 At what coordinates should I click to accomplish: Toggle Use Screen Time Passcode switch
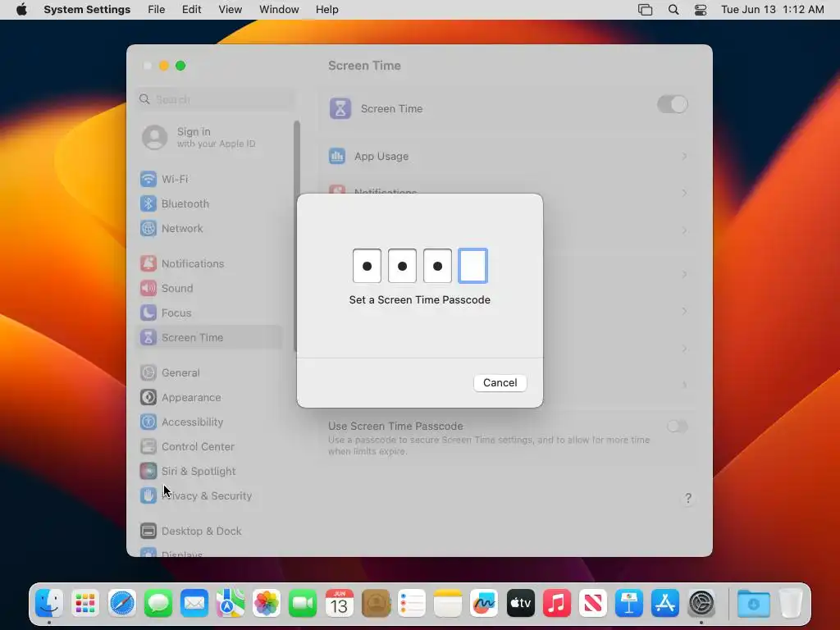click(x=677, y=427)
